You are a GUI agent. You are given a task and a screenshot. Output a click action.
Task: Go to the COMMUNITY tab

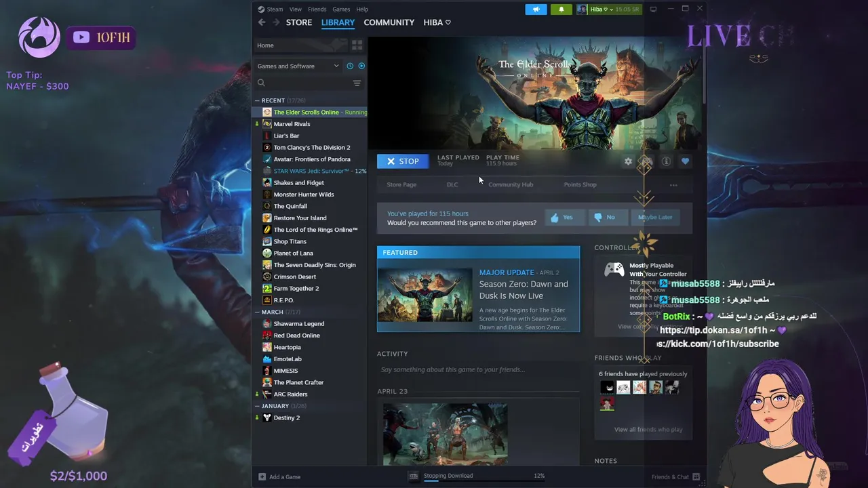pos(389,22)
